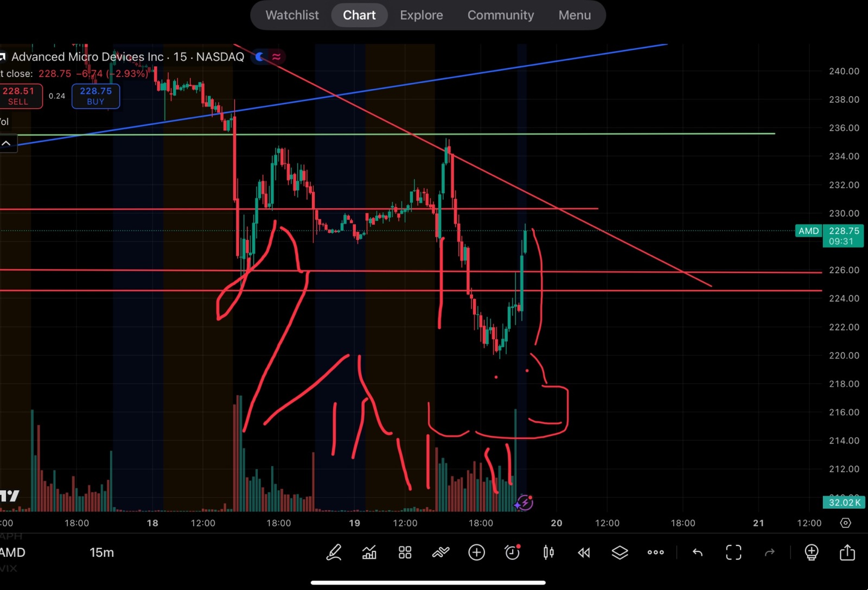Open the Community tab

point(501,15)
